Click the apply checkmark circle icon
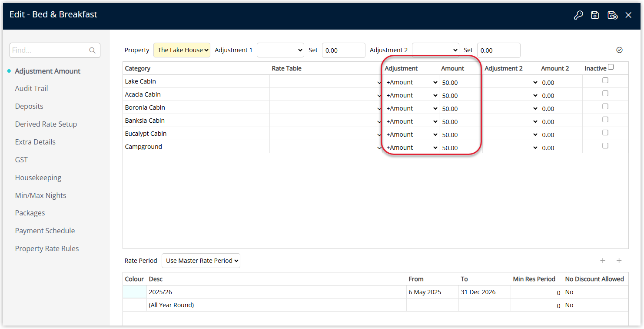The height and width of the screenshot is (329, 644). (620, 50)
